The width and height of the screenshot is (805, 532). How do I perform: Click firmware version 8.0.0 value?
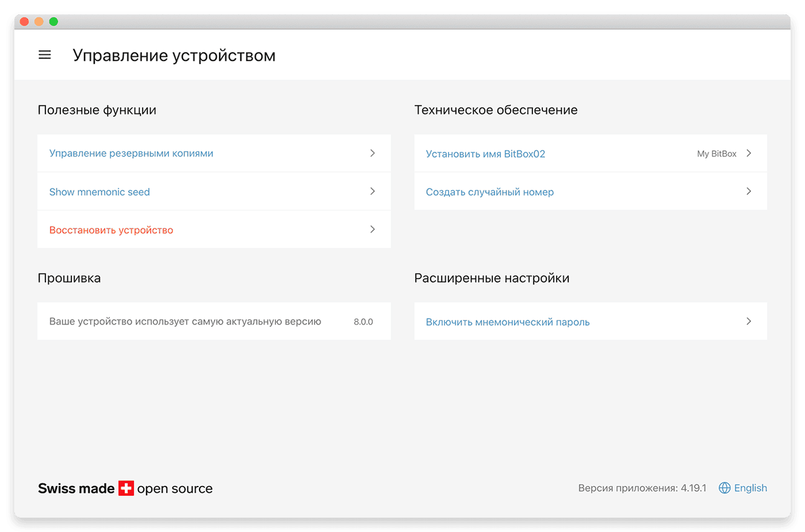[363, 322]
